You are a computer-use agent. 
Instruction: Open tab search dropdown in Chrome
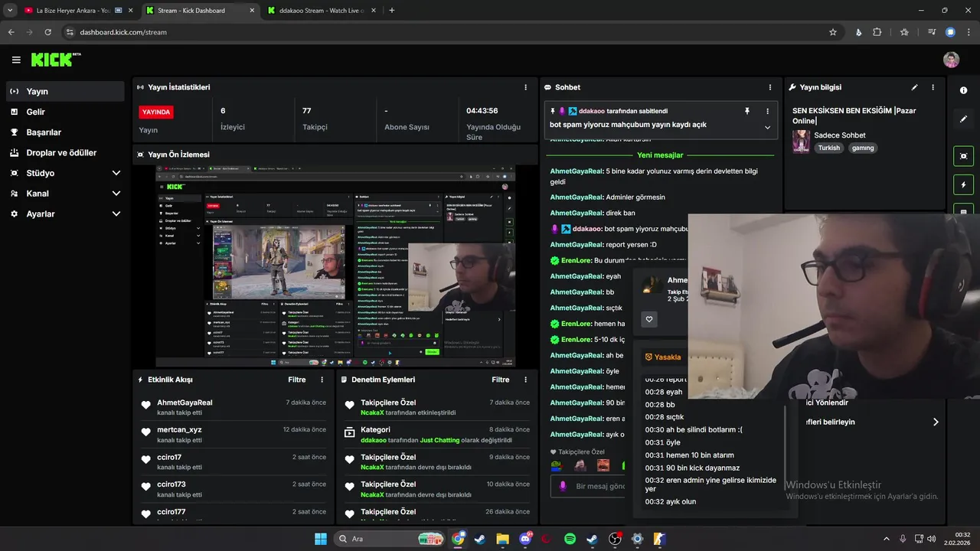pyautogui.click(x=10, y=11)
